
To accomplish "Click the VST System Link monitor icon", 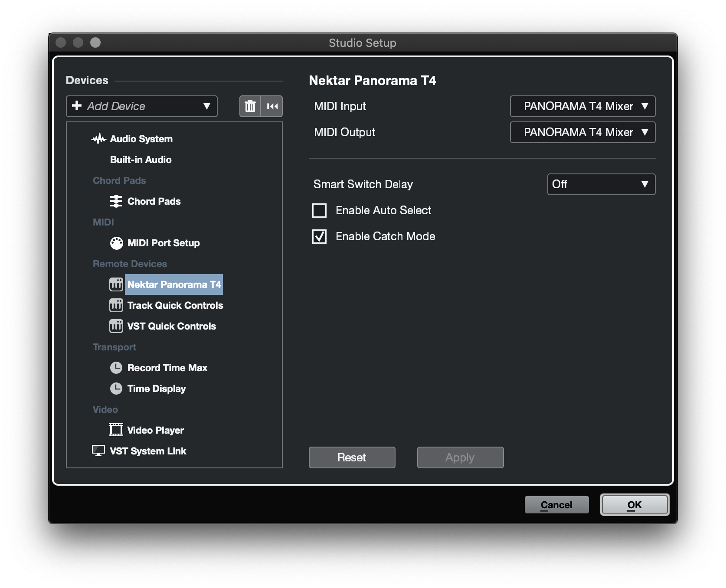I will click(x=98, y=451).
